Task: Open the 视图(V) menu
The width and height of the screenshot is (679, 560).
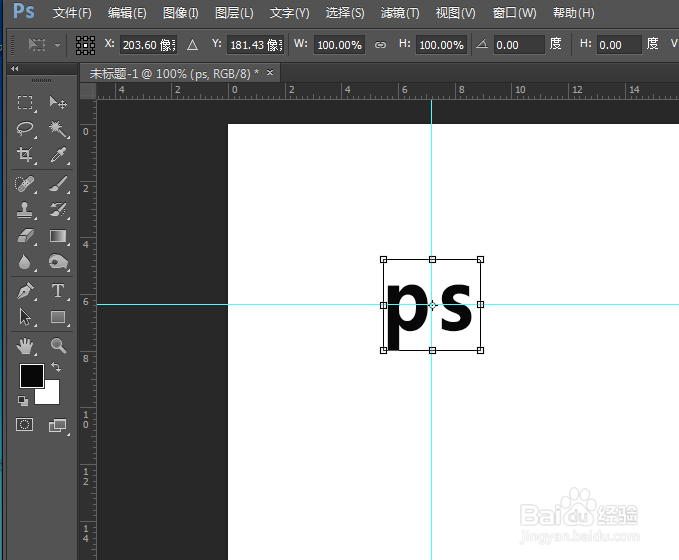Action: 455,13
